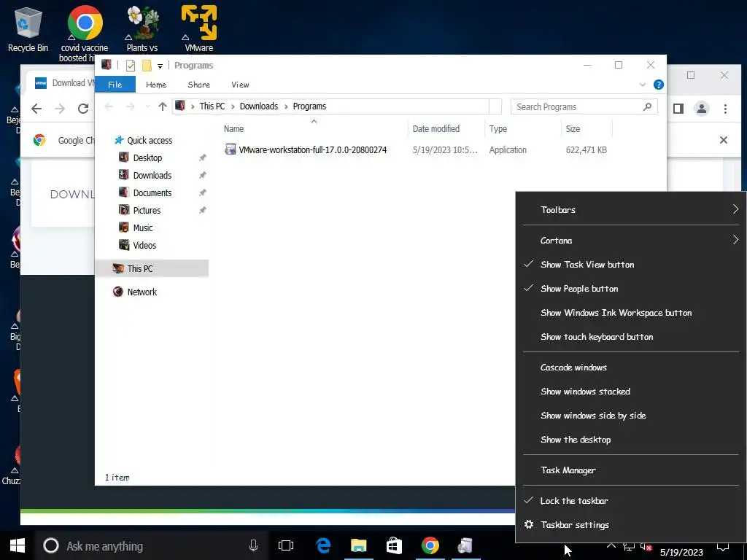Open the Chrome three-dot menu
Viewport: 747px width, 560px height.
(725, 109)
